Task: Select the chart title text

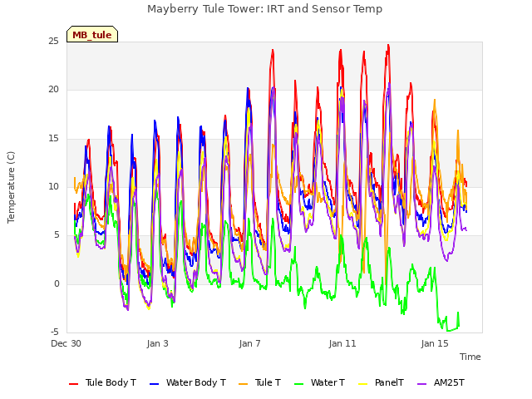Action: (x=265, y=9)
